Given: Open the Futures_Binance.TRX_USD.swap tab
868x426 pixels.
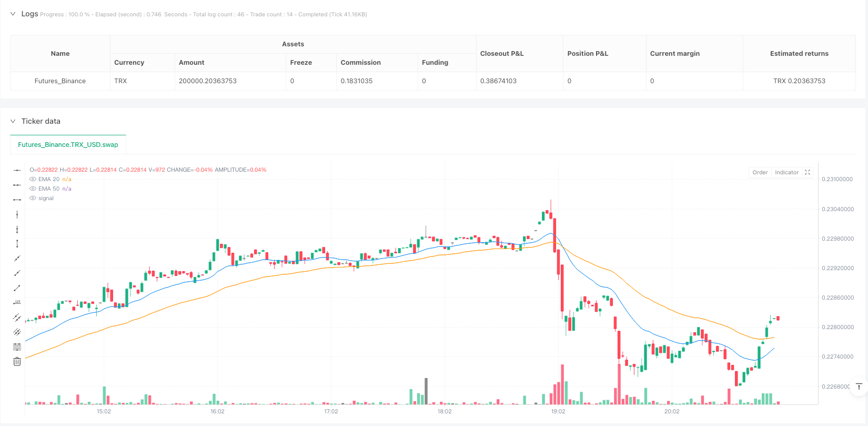Looking at the screenshot, I should click(x=68, y=144).
